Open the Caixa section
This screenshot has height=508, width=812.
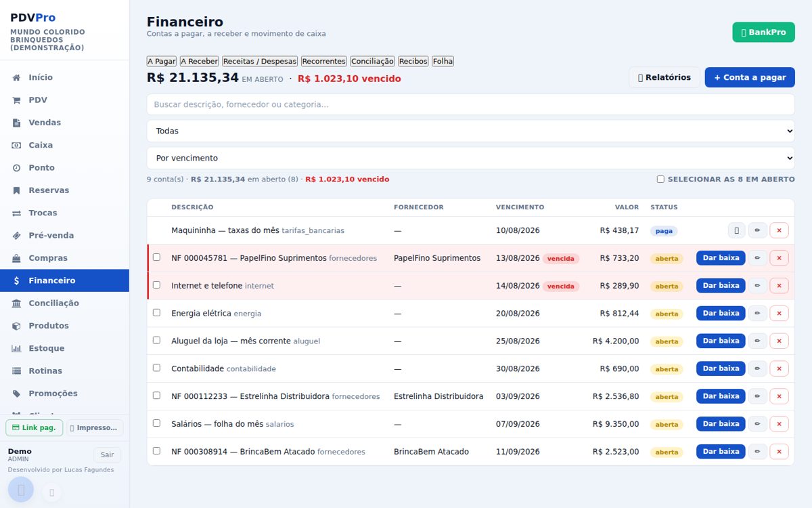tap(64, 145)
